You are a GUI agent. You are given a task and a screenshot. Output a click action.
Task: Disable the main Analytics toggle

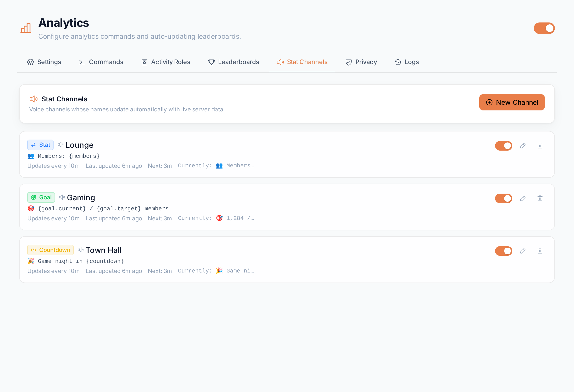(544, 28)
